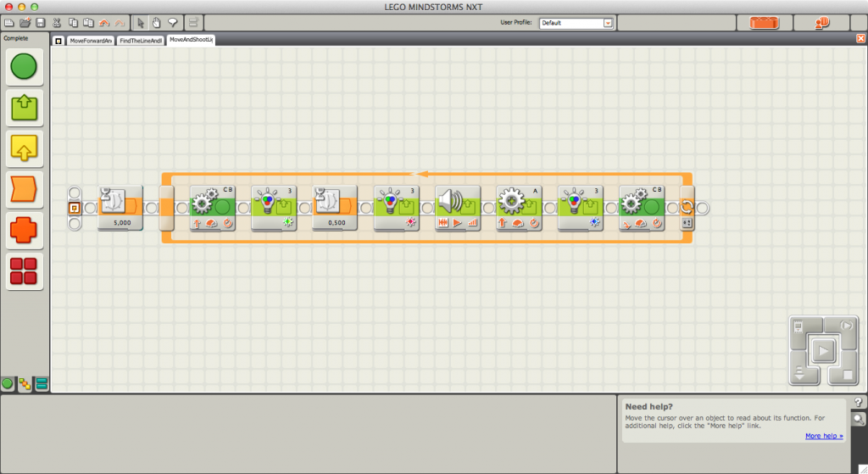The image size is (868, 474).
Task: Switch to the MoveForwardAn program tab
Action: click(x=90, y=40)
